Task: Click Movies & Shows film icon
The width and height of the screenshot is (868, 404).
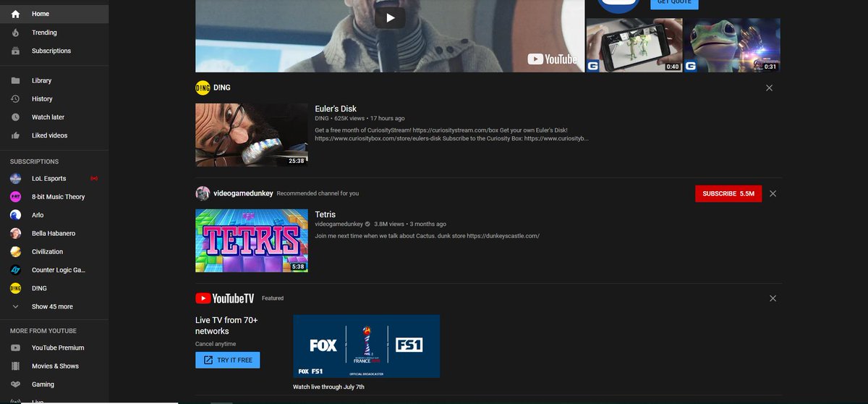Action: (15, 366)
